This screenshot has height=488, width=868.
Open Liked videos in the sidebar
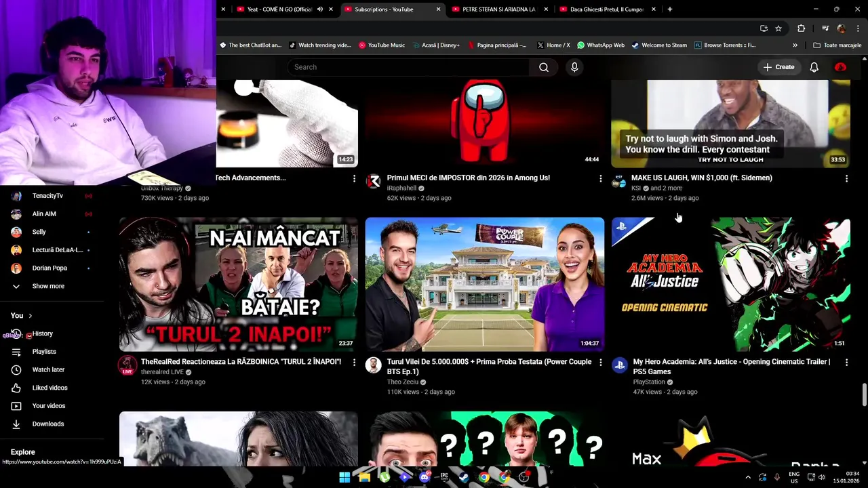point(50,388)
